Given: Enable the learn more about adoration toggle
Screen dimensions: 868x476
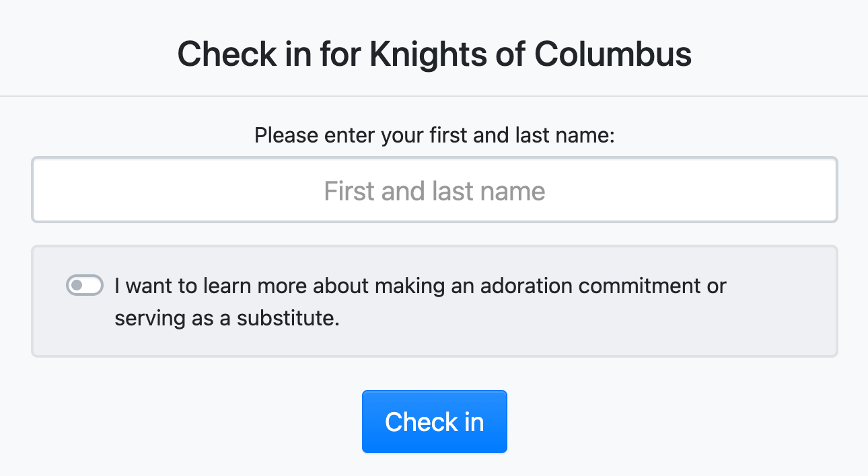Looking at the screenshot, I should (x=85, y=286).
